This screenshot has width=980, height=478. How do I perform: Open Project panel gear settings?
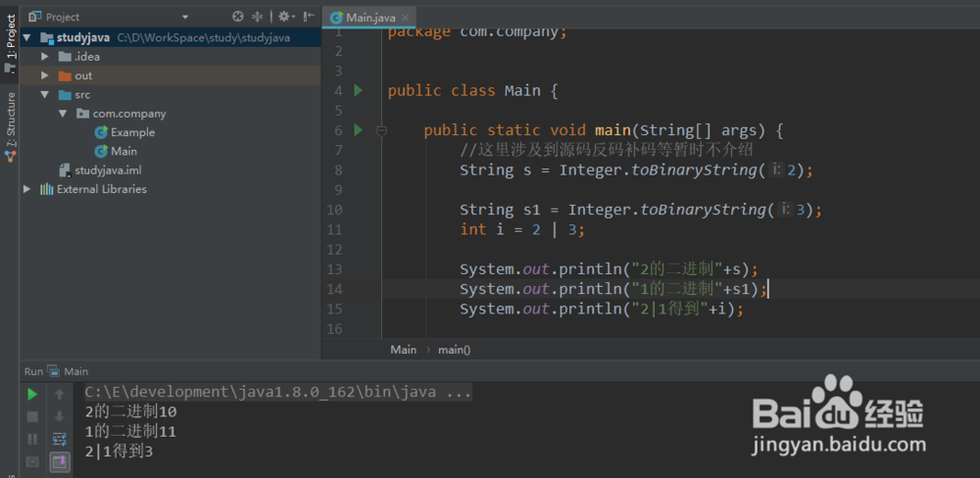tap(285, 17)
